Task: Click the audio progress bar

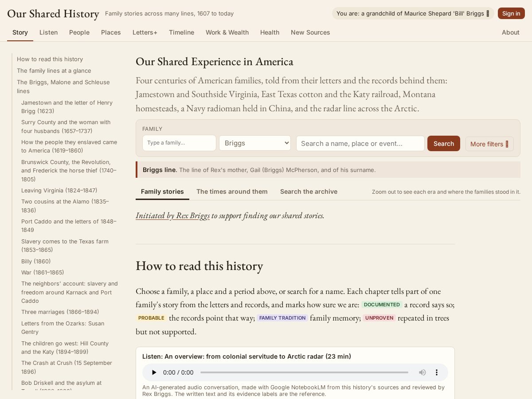Action: pyautogui.click(x=304, y=372)
